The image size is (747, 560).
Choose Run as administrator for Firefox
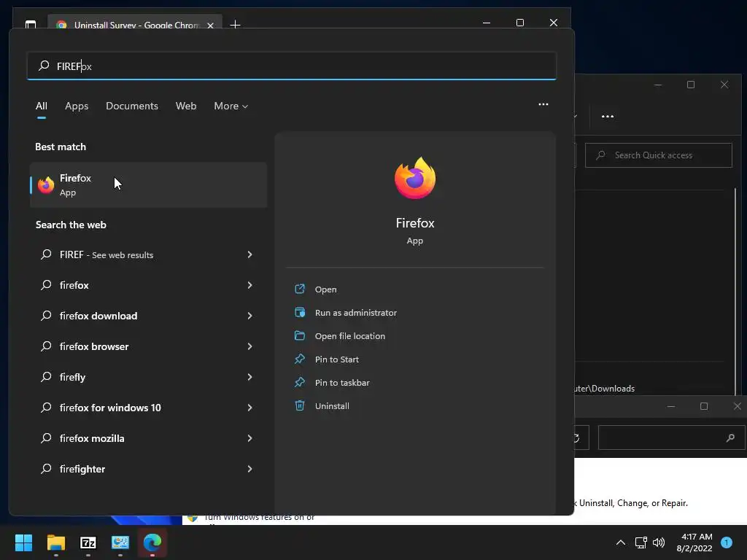pyautogui.click(x=355, y=312)
